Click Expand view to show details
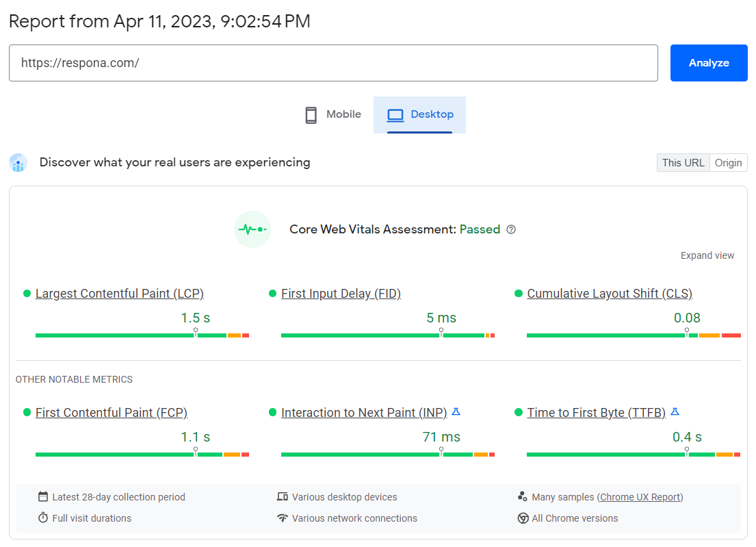The width and height of the screenshot is (756, 547). coord(707,255)
